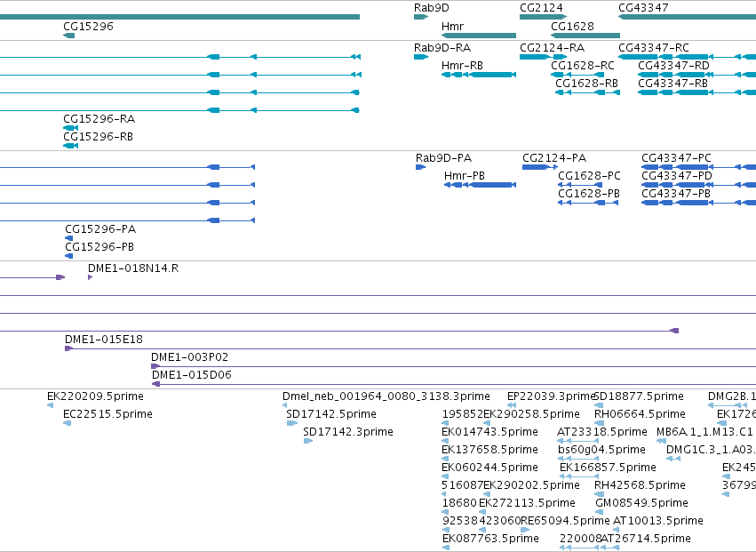Click the AT26714.5prime EST label
756x552 pixels.
click(x=646, y=539)
